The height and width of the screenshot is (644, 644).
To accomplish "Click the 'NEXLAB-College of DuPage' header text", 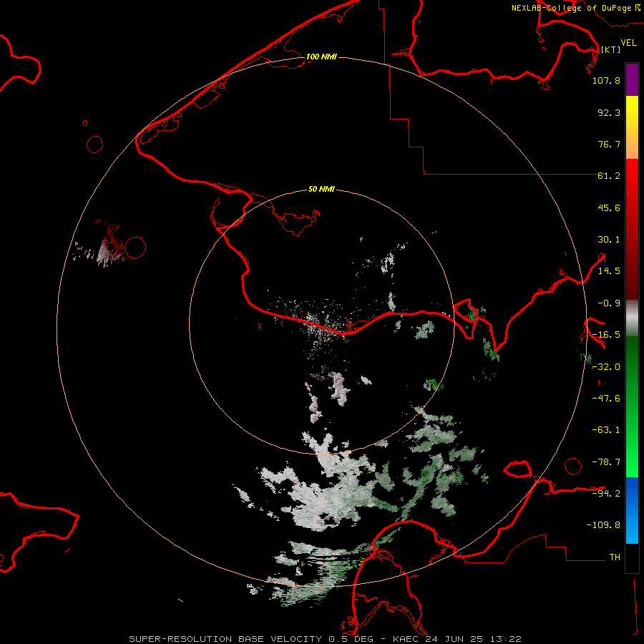I will pos(571,8).
